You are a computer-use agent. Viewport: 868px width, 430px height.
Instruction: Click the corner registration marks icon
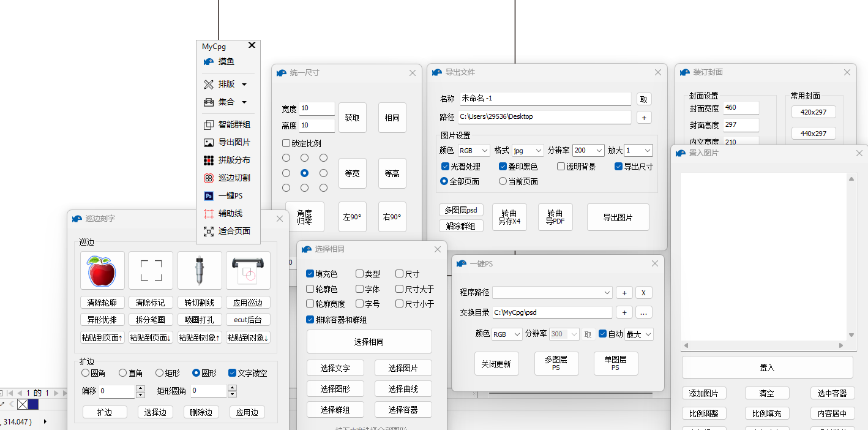pyautogui.click(x=151, y=270)
